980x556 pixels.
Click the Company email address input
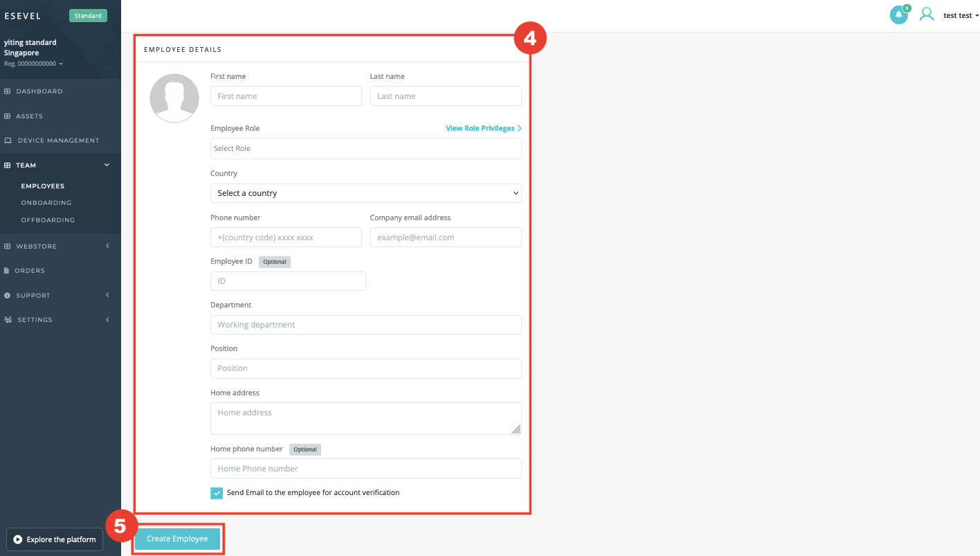(x=446, y=237)
